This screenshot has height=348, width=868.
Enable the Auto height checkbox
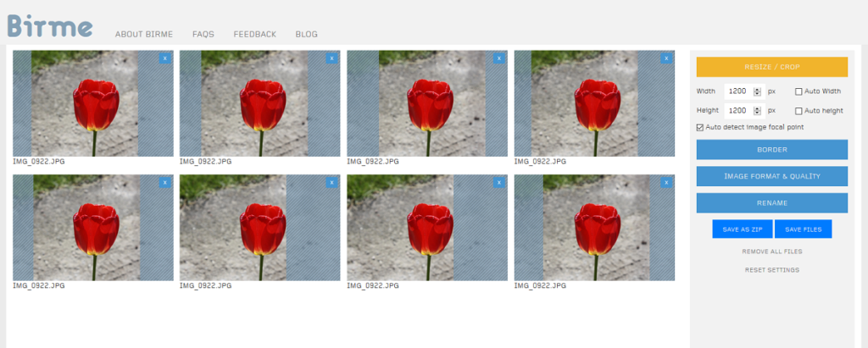(798, 110)
